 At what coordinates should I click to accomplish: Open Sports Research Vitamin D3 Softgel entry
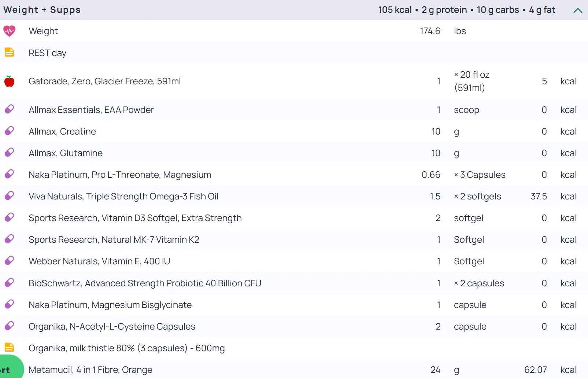135,218
